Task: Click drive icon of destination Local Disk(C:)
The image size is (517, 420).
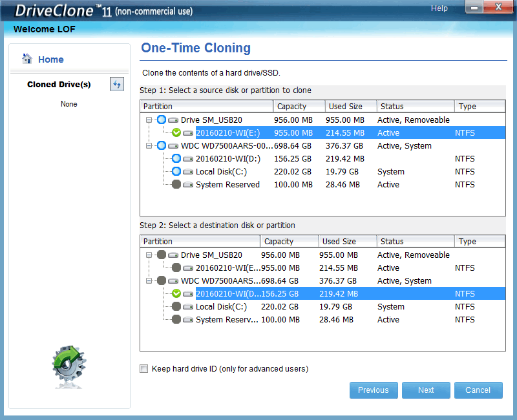Action: [x=188, y=306]
